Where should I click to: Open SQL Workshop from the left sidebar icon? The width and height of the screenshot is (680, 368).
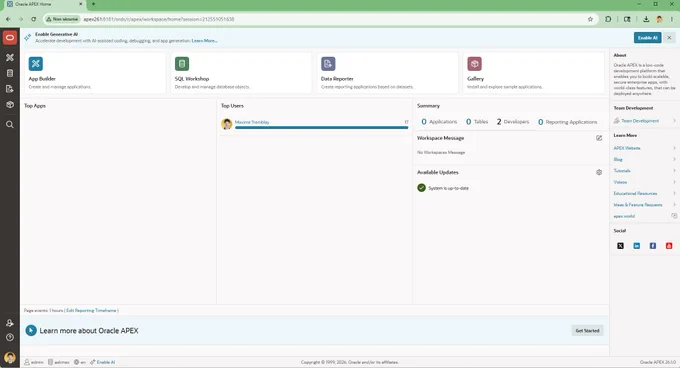coord(10,73)
